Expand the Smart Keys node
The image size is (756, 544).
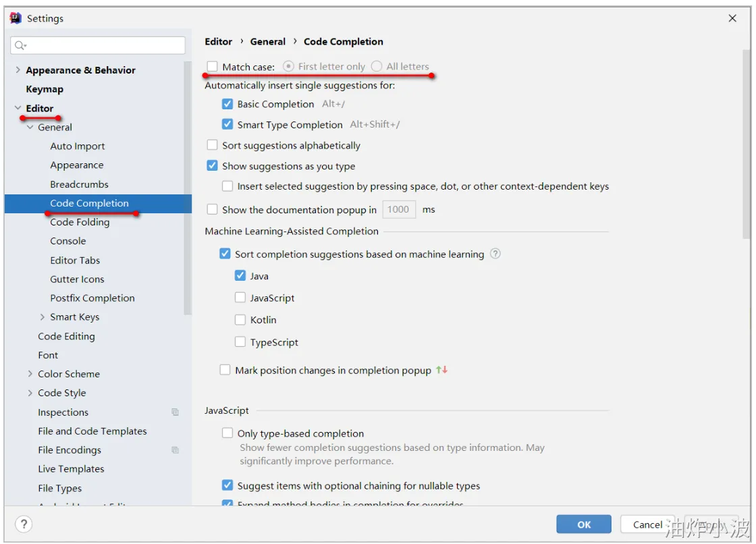(43, 317)
